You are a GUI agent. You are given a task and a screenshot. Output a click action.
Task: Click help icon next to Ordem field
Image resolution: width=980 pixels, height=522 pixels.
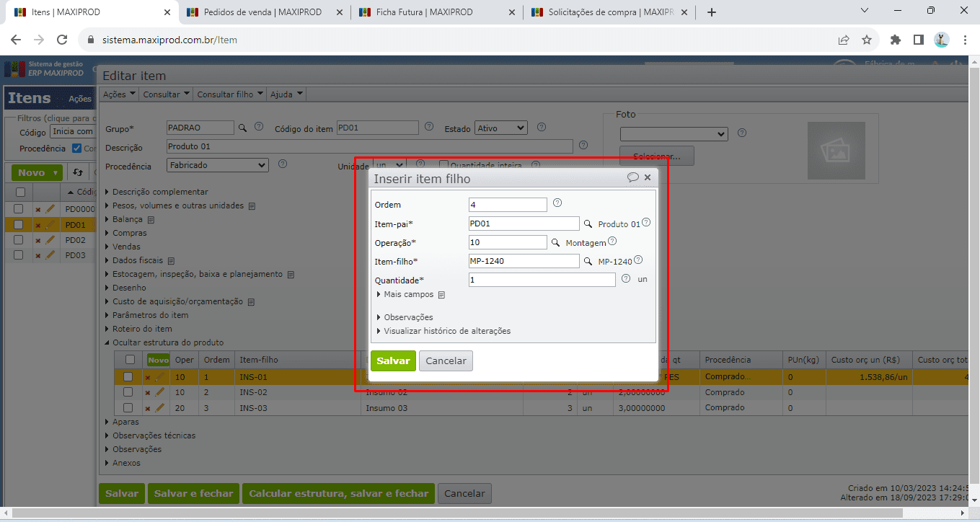(557, 204)
